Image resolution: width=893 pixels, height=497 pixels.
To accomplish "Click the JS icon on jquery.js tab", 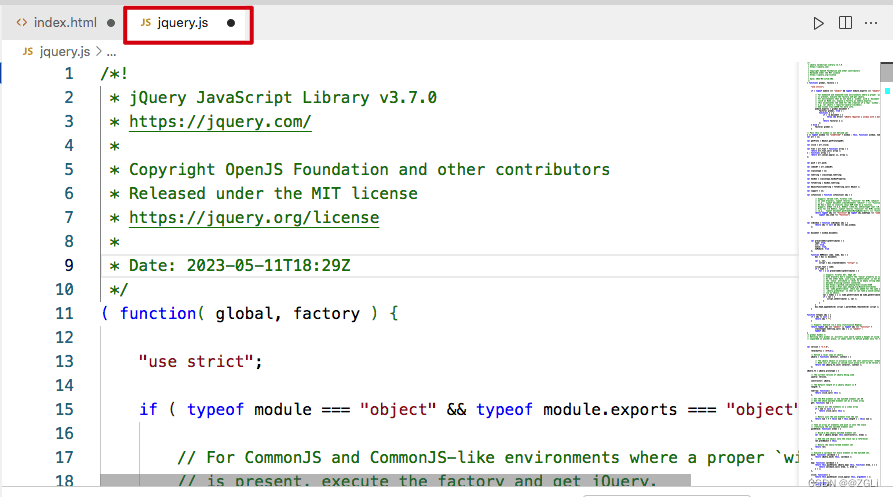I will (146, 23).
